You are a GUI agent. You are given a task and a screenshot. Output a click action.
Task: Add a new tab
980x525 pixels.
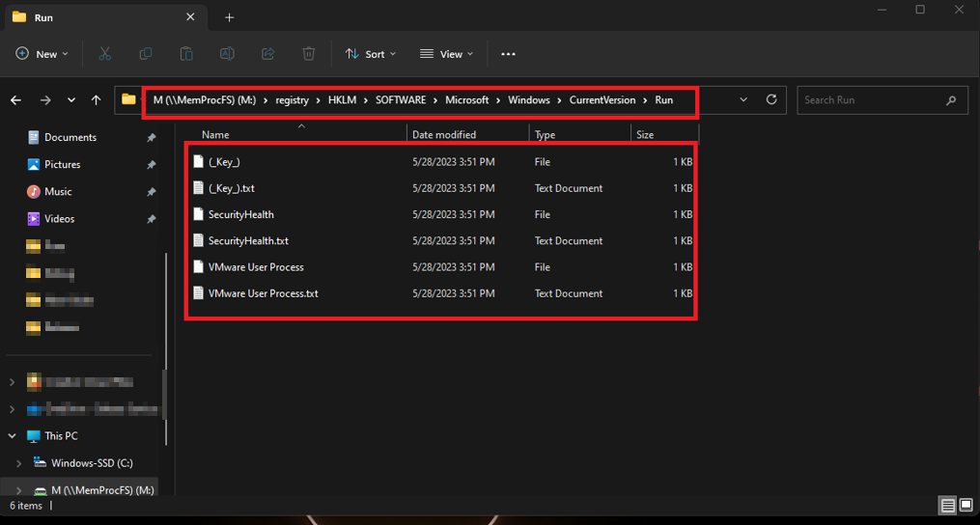pos(229,17)
